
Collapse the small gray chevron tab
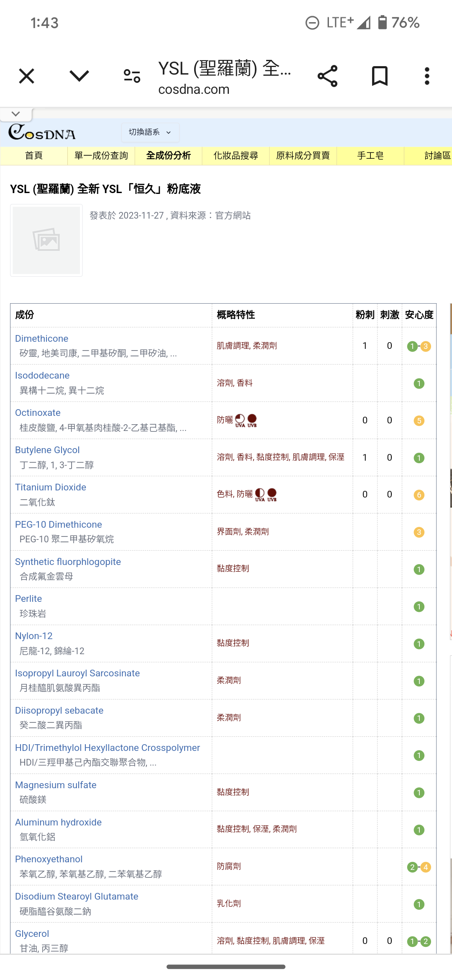[x=16, y=114]
